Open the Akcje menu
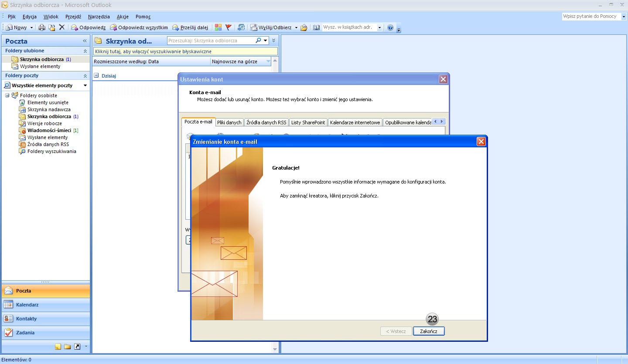Screen dimensions: 628x364 [x=123, y=17]
